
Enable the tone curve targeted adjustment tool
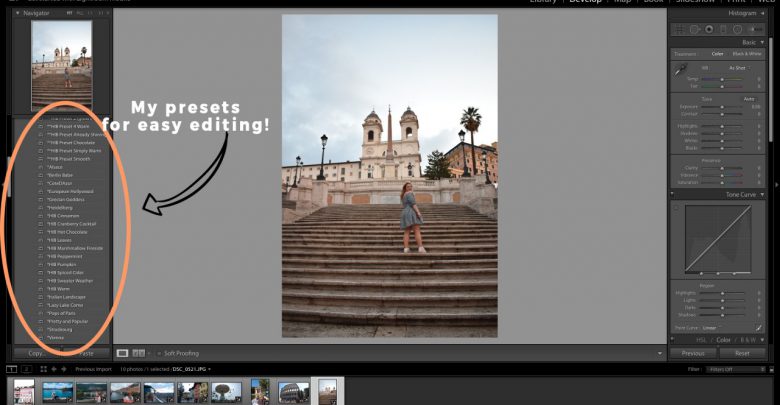point(676,208)
